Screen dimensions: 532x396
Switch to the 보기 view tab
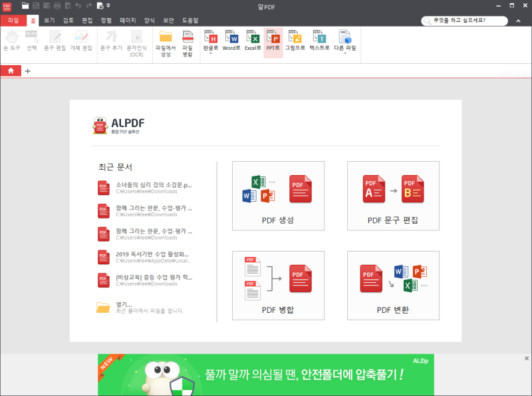pos(49,21)
